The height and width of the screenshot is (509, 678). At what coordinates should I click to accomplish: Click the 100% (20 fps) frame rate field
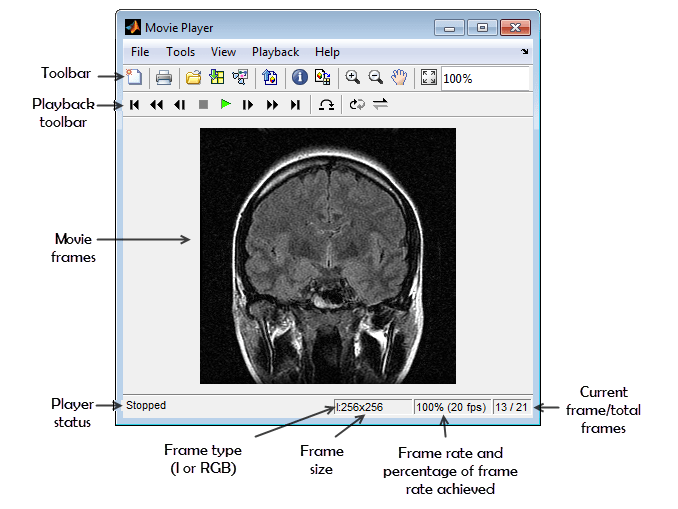pos(452,407)
